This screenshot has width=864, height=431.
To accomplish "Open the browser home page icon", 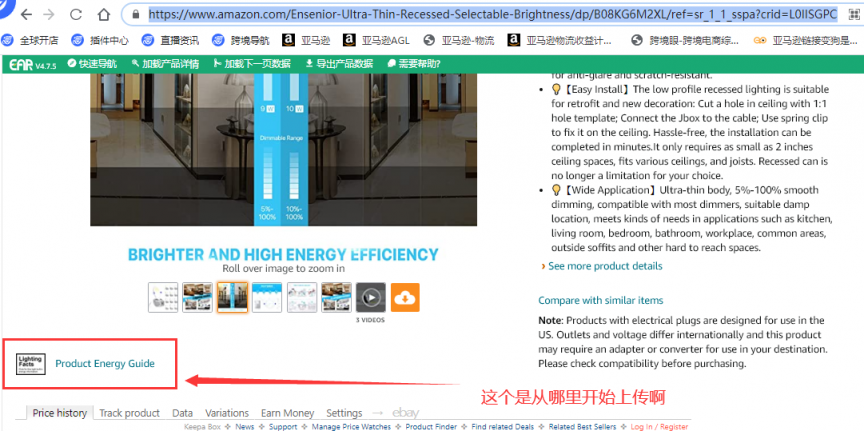I will 104,15.
